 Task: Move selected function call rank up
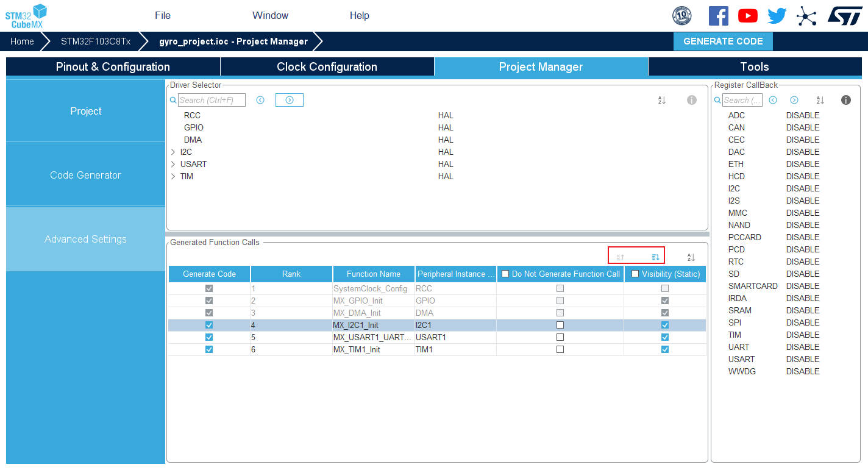(621, 257)
